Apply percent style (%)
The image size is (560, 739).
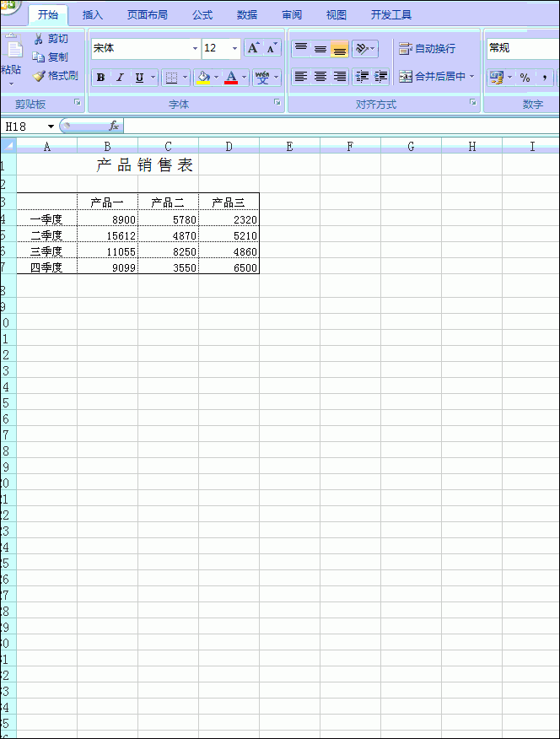(525, 78)
